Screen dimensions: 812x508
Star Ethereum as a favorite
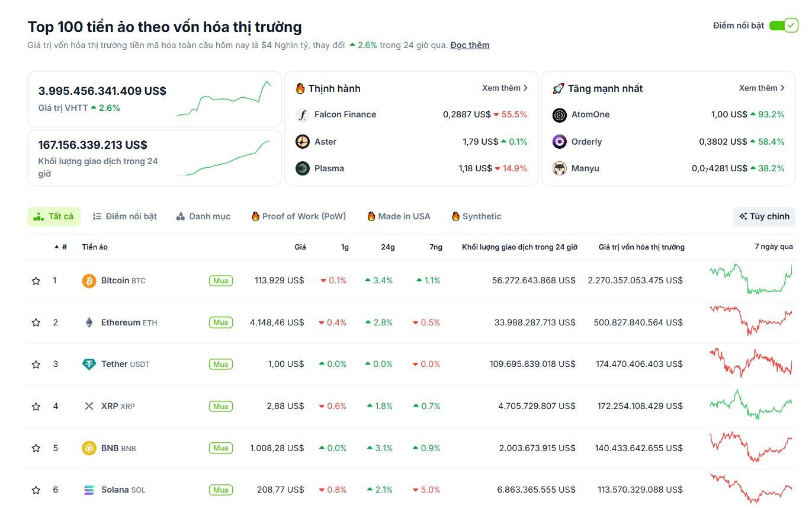[x=36, y=322]
